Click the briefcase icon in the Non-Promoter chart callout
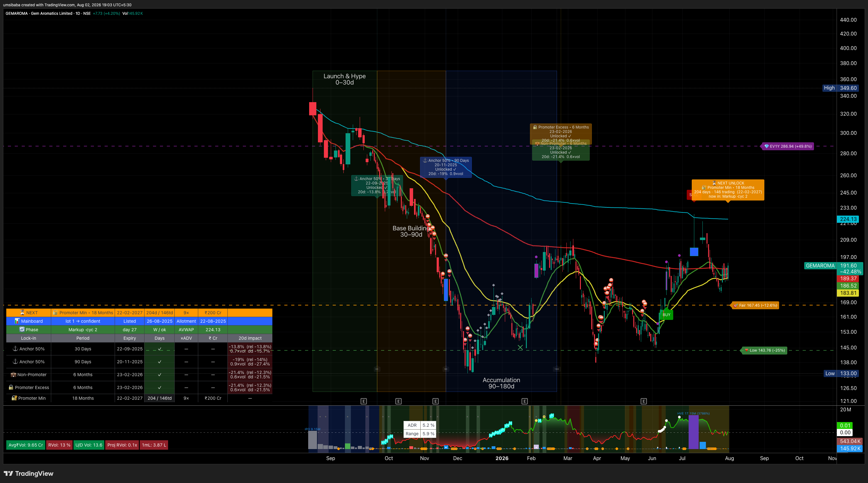The height and width of the screenshot is (483, 868). 538,144
